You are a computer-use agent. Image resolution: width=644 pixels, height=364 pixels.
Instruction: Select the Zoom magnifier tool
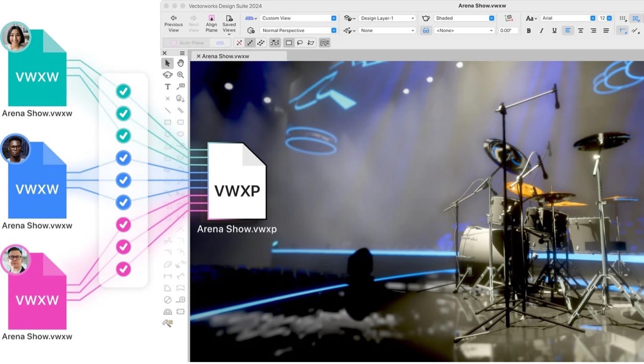pos(180,75)
